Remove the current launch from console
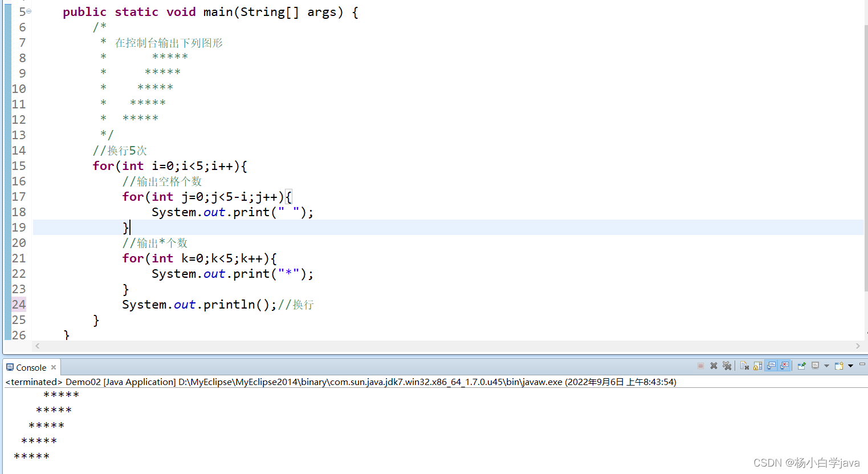This screenshot has width=868, height=474. tap(714, 366)
